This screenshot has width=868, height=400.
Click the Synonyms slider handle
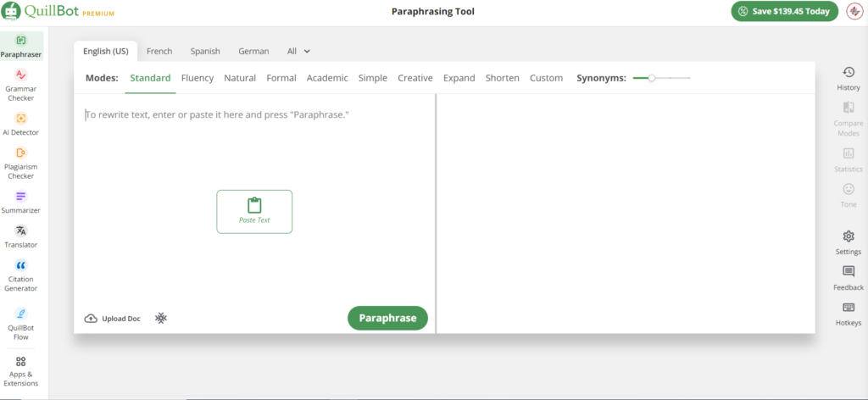652,78
